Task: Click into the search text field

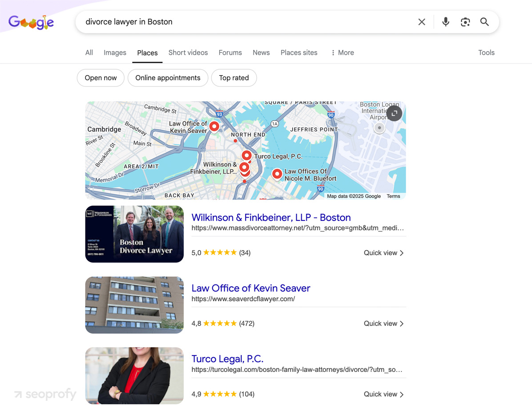Action: 248,22
